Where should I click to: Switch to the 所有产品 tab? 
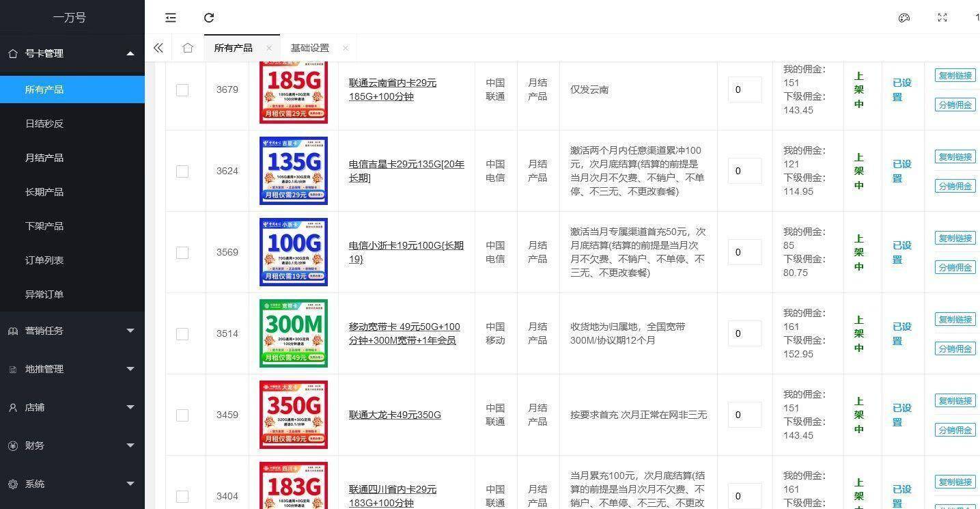234,48
